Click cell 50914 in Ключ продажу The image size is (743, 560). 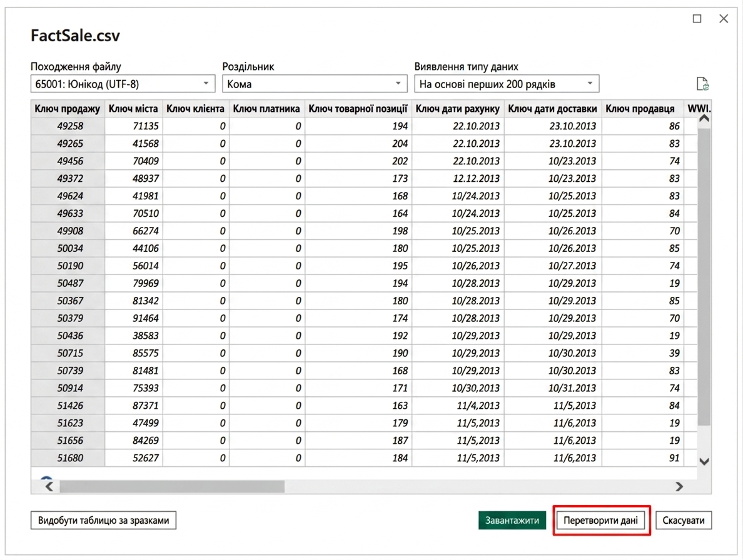tap(68, 388)
